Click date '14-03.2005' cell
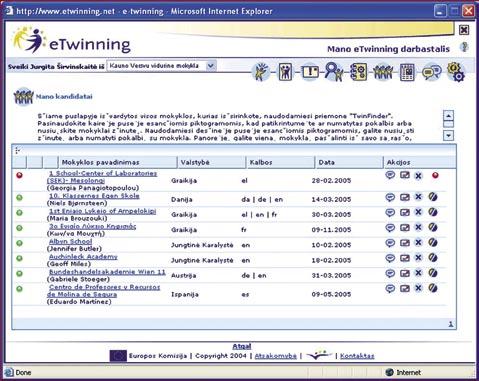 [331, 199]
